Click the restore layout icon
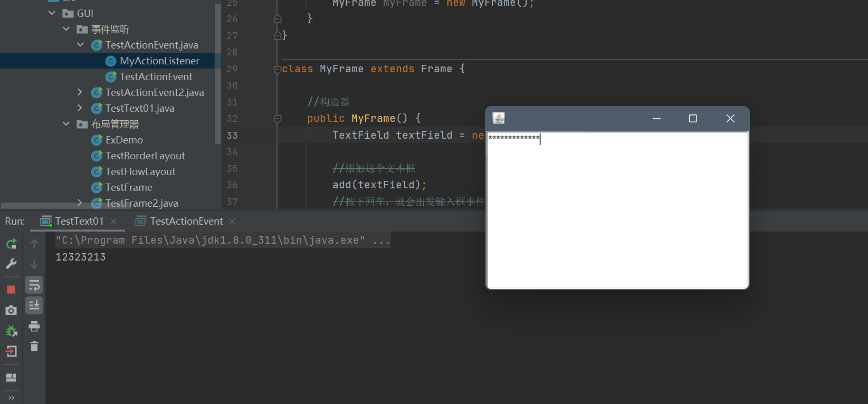Viewport: 868px width, 404px height. (11, 378)
